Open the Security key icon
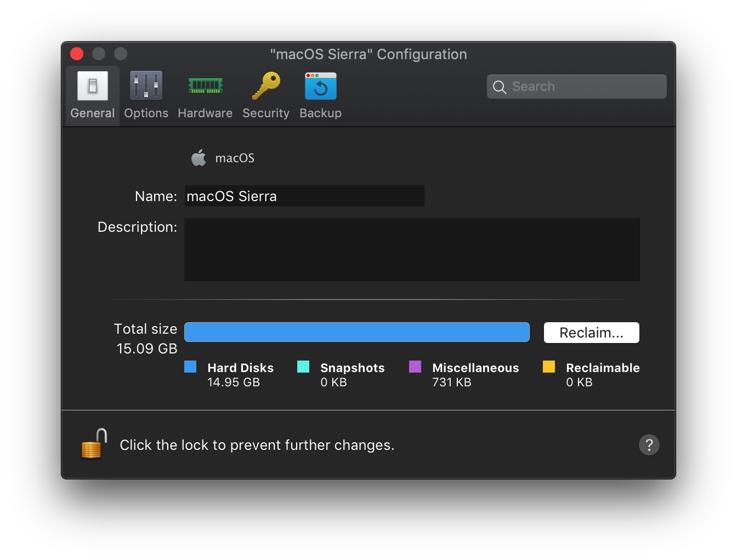Image resolution: width=737 pixels, height=560 pixels. pos(266,86)
